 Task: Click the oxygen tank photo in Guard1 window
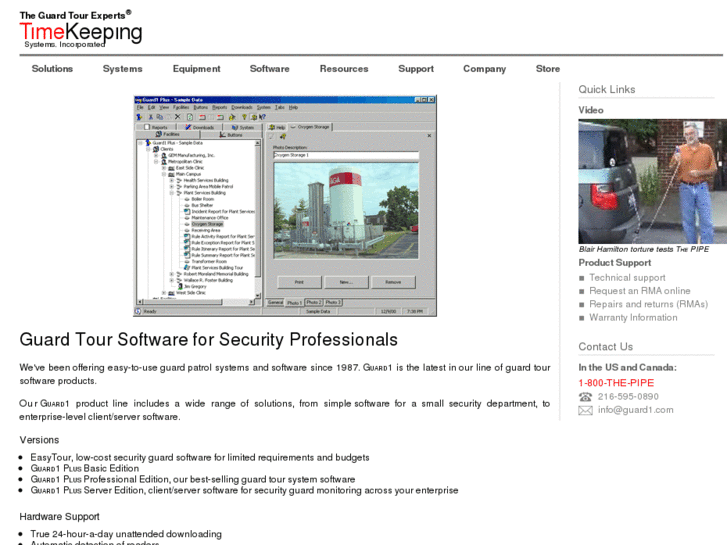pos(346,210)
